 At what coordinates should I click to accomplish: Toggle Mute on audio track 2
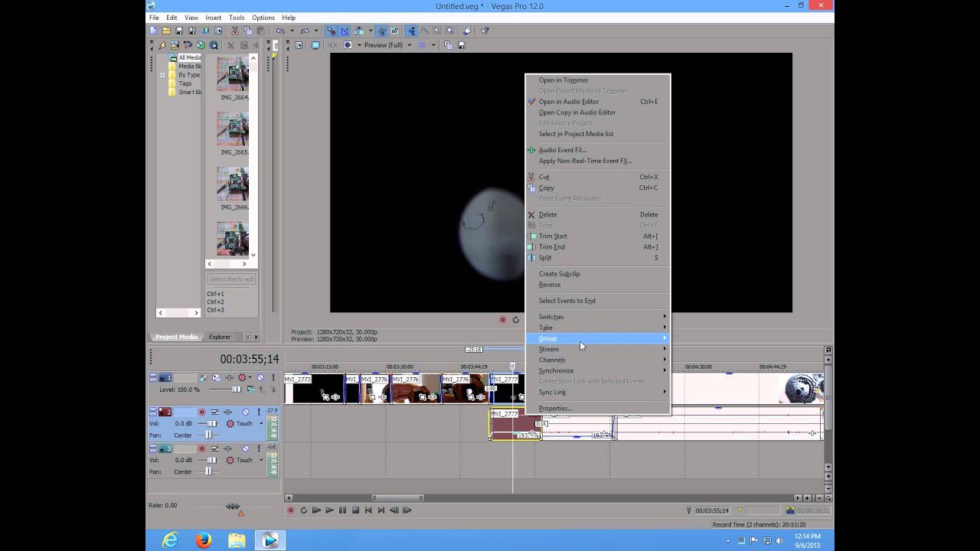(x=246, y=412)
